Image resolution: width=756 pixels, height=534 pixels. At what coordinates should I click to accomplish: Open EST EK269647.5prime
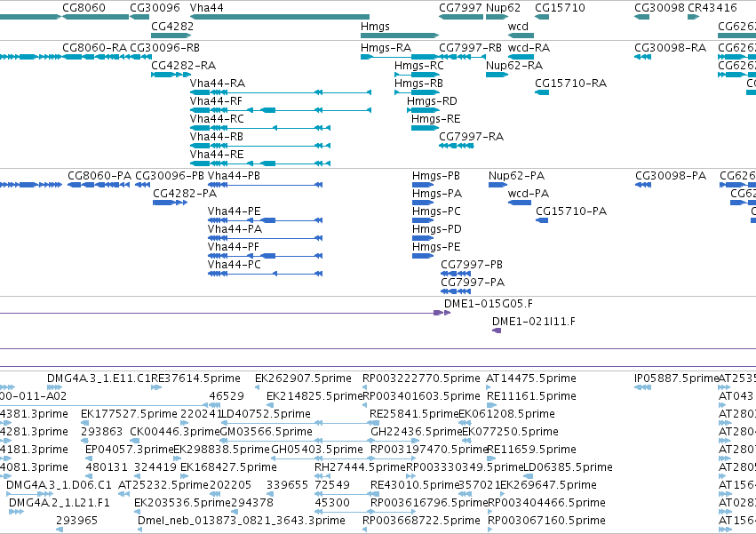click(x=548, y=485)
